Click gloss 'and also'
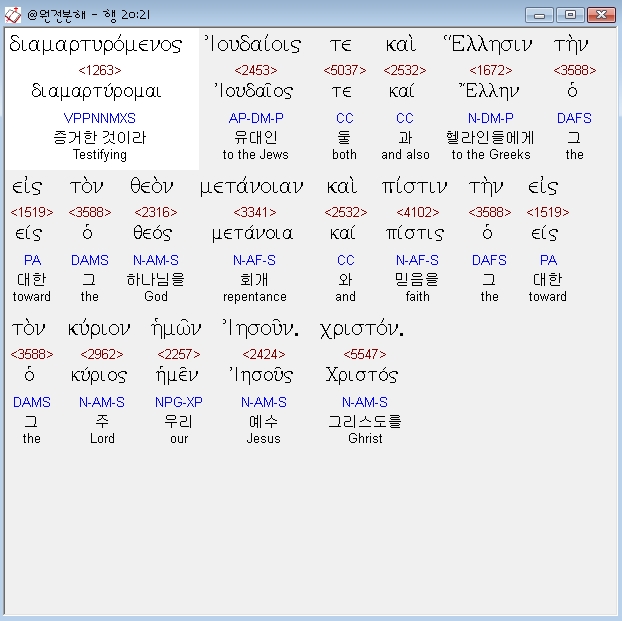 [405, 154]
